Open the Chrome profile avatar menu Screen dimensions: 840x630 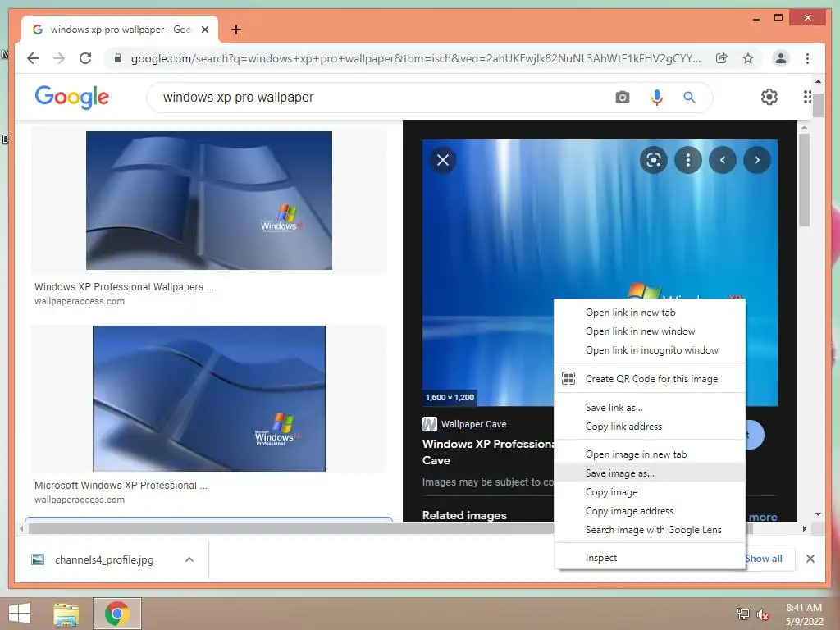(x=781, y=58)
